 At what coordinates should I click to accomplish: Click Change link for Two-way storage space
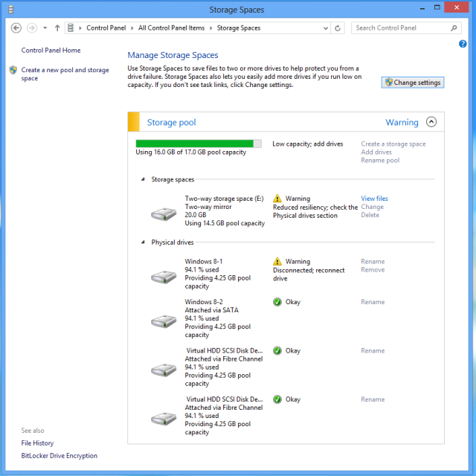click(372, 207)
